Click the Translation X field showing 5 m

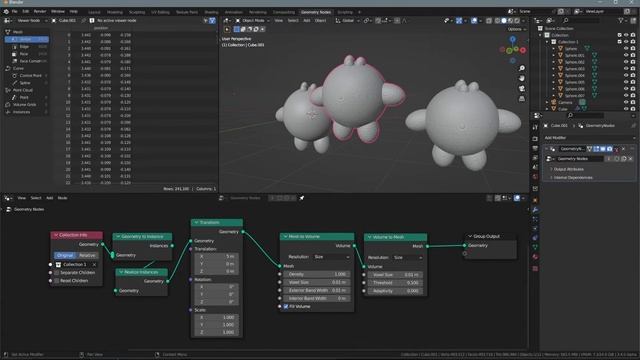tap(216, 256)
